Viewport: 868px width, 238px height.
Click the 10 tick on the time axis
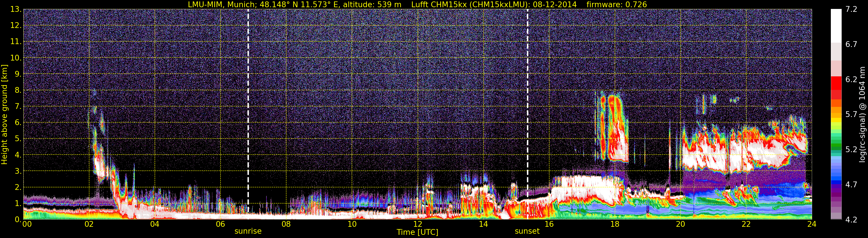pyautogui.click(x=352, y=224)
